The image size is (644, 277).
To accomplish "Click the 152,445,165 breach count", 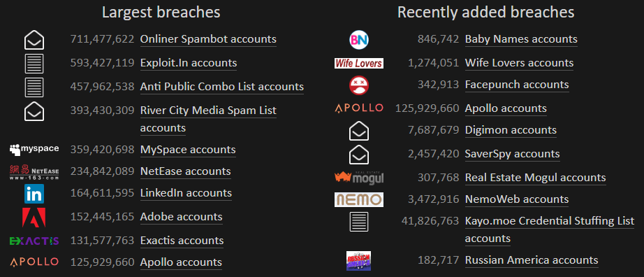I will coord(102,217).
